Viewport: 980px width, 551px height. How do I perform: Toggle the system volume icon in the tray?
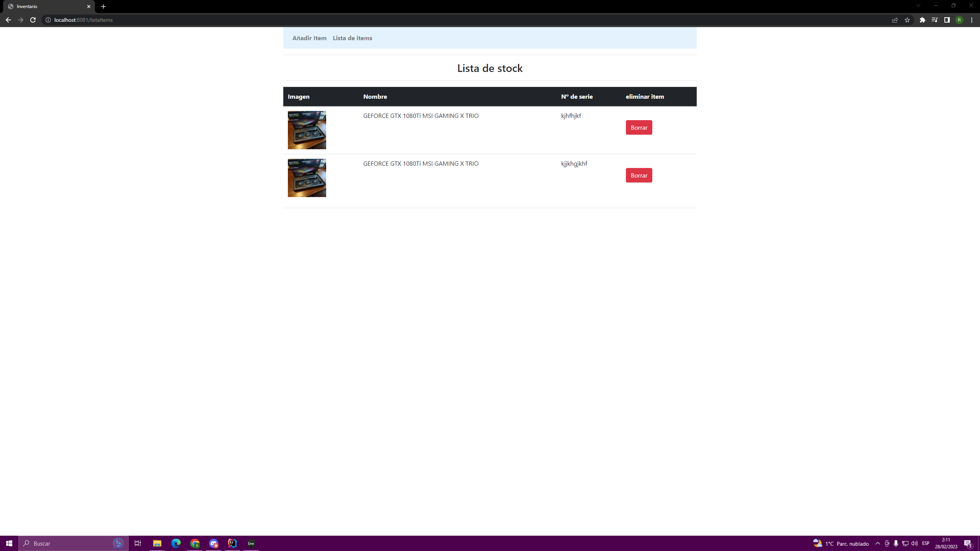coord(915,543)
